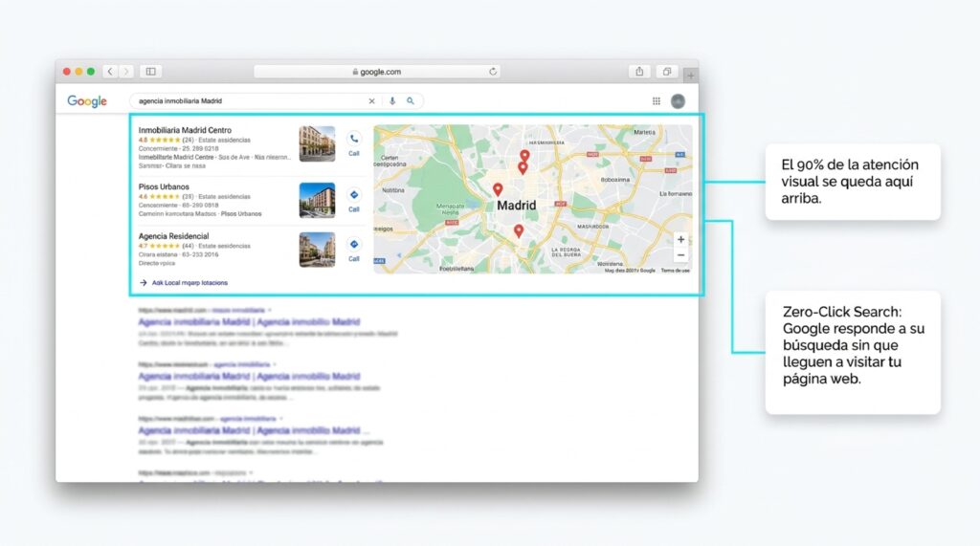
Task: Zoom out on the Madrid map
Action: 680,255
